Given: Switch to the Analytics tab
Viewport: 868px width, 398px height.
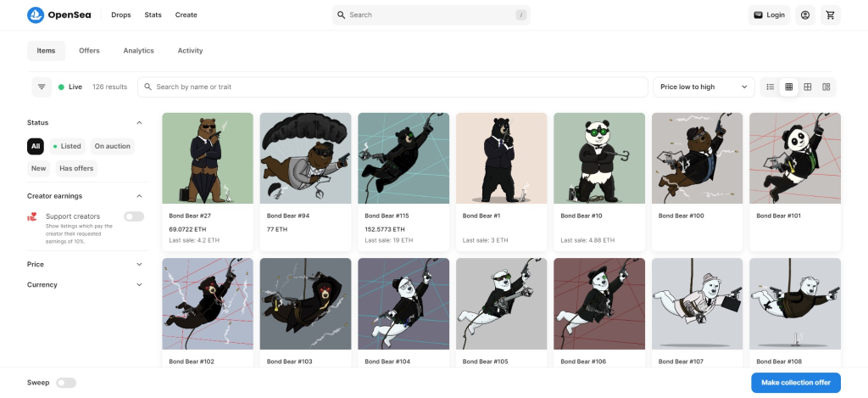Looking at the screenshot, I should pyautogui.click(x=138, y=51).
